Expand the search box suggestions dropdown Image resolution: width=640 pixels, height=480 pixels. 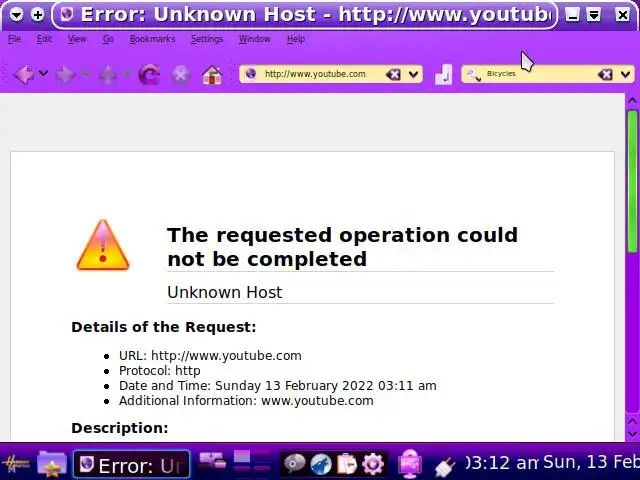pos(626,74)
